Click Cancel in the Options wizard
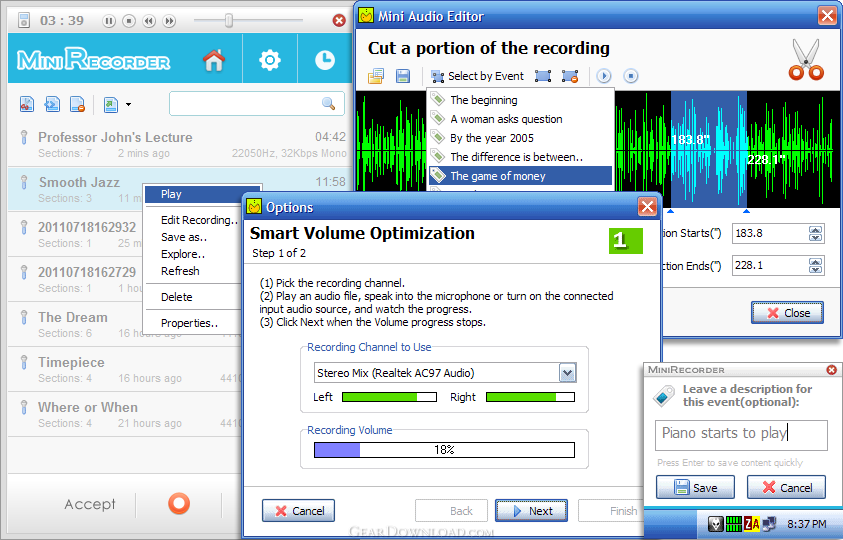843x540 pixels. [298, 510]
